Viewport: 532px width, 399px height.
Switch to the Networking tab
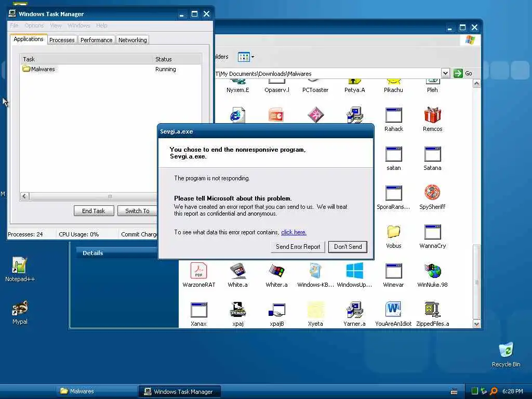(132, 40)
